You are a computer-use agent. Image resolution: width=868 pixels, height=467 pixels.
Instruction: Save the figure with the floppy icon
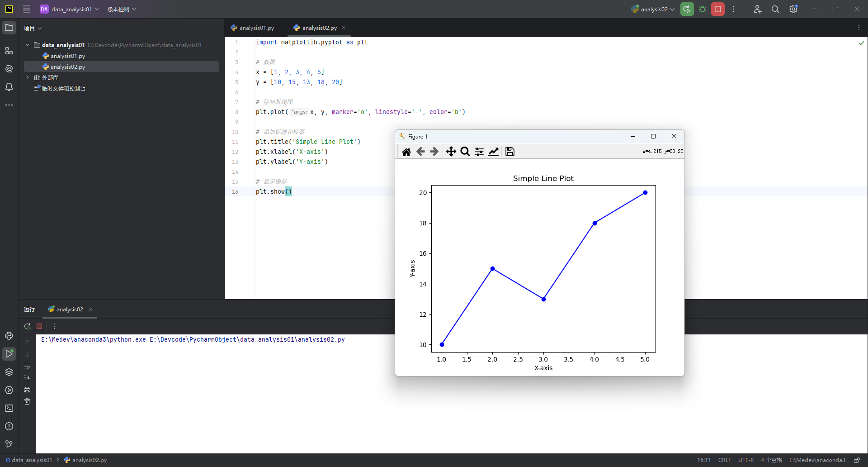point(510,152)
